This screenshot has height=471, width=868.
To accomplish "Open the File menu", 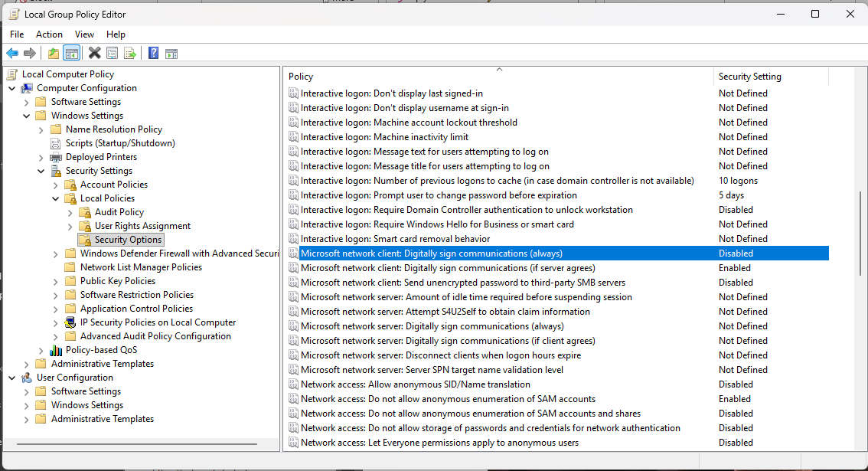I will pos(17,34).
